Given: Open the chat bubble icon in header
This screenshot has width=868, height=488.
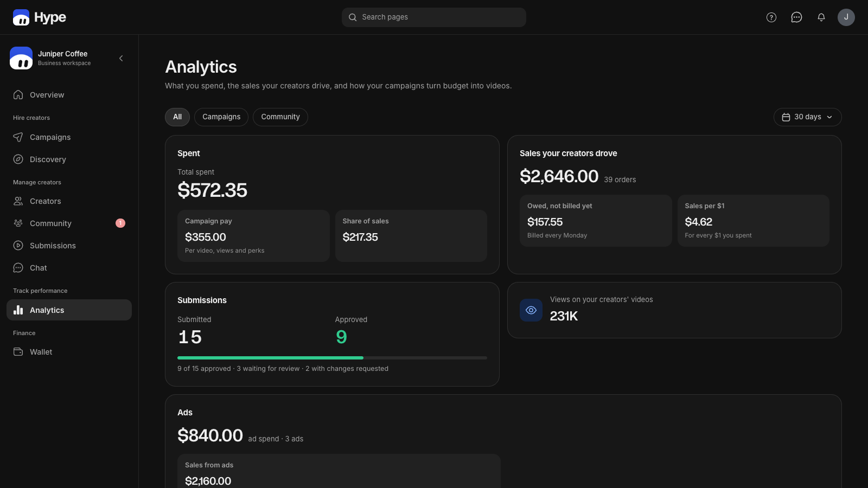Looking at the screenshot, I should [796, 17].
